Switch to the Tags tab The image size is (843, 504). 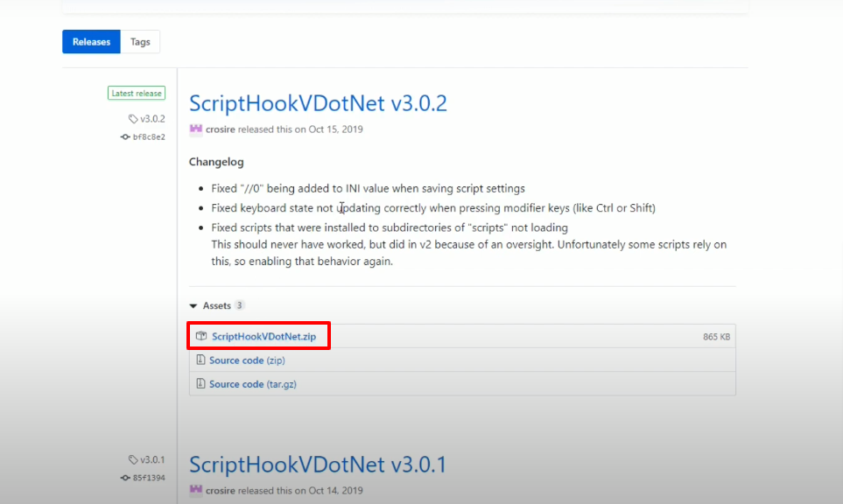click(x=140, y=42)
